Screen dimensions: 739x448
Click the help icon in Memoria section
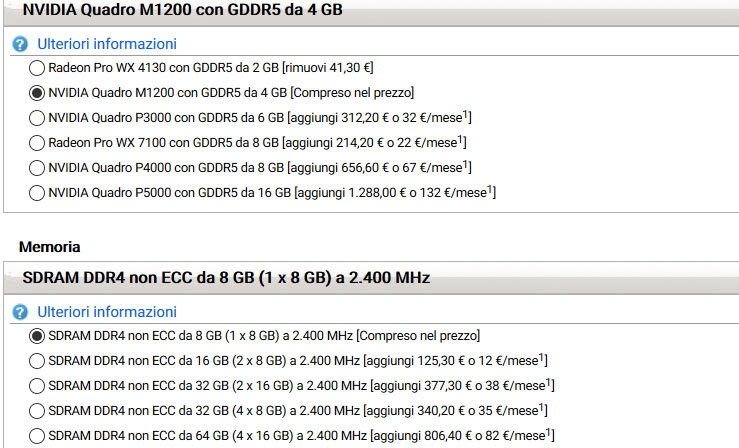pos(20,312)
